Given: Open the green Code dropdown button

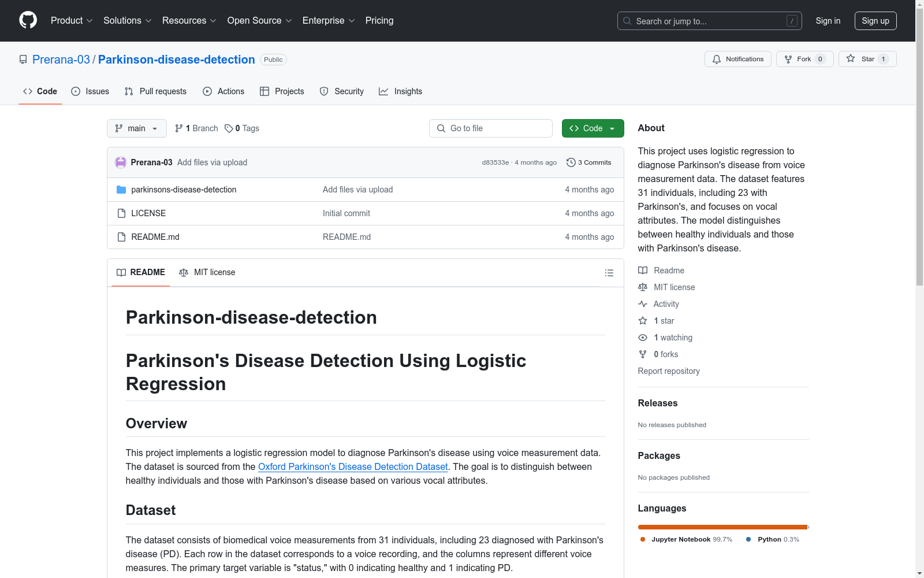Looking at the screenshot, I should coord(593,128).
